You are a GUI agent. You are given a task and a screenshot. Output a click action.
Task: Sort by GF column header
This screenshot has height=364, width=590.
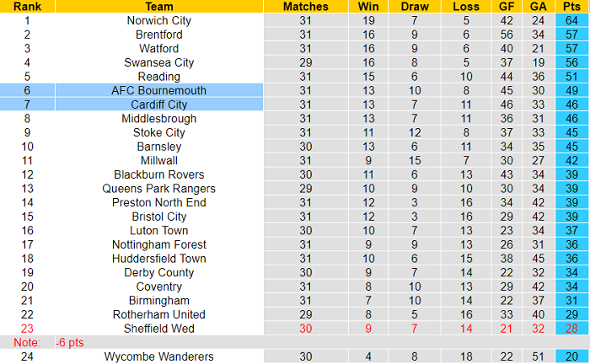(x=505, y=6)
